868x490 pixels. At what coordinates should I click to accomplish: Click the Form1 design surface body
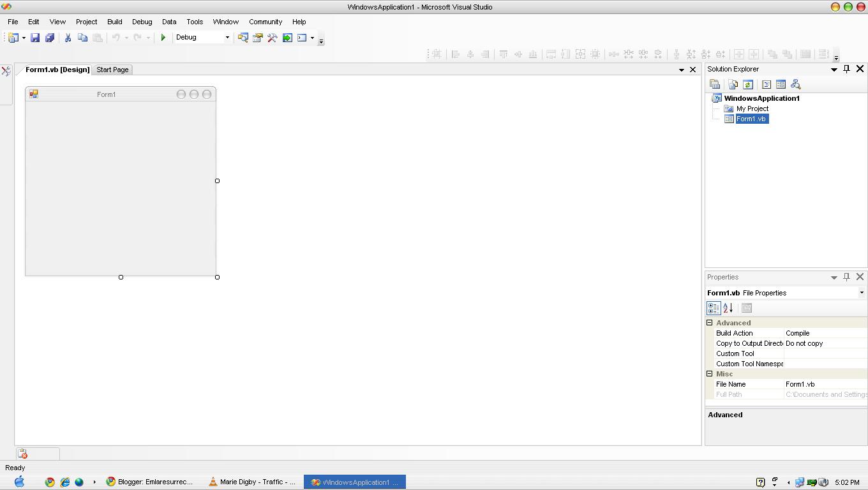tap(121, 188)
